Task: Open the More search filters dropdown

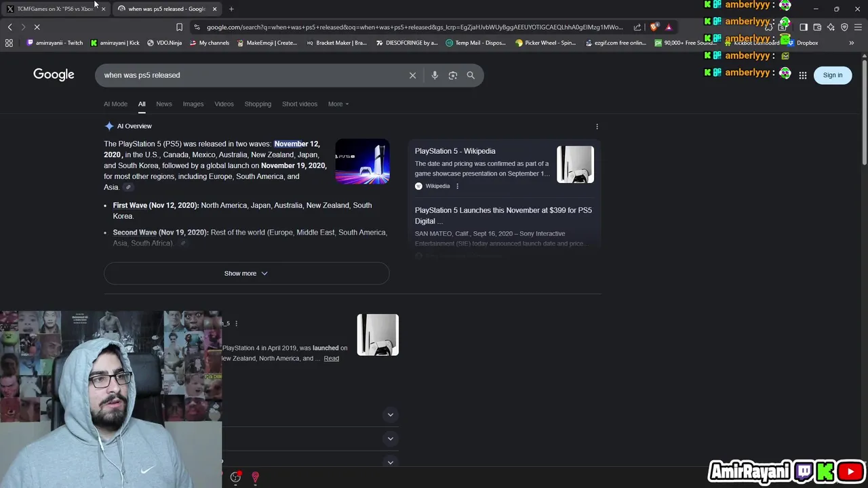Action: click(338, 104)
